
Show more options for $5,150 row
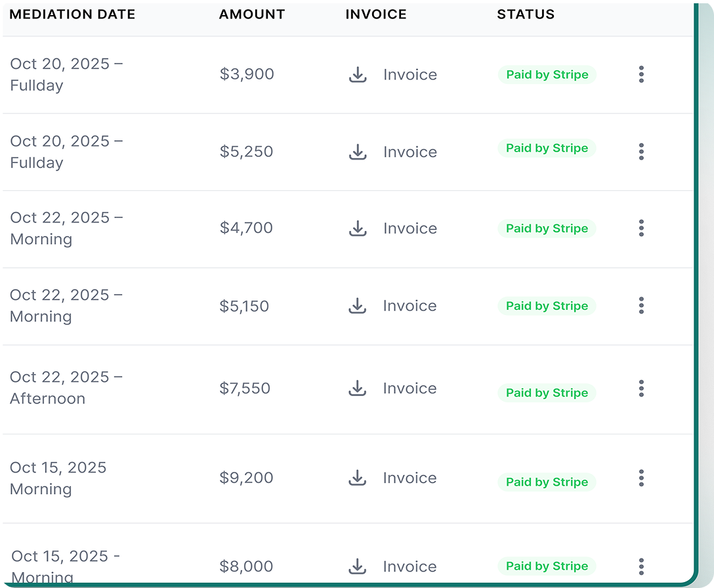click(641, 305)
